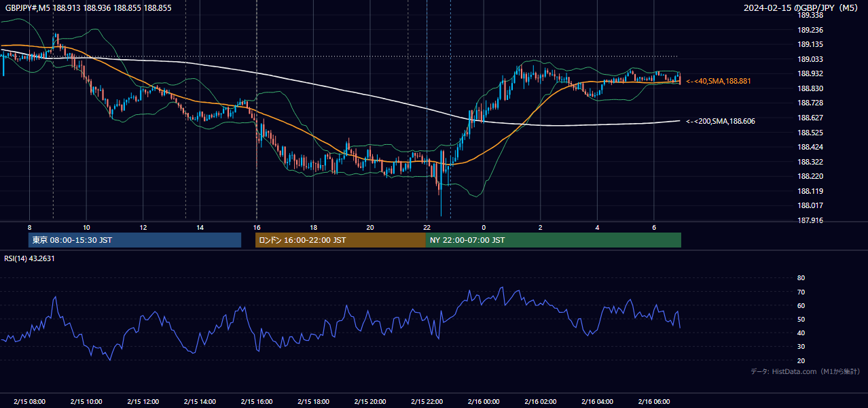Click hour tick 2 under price chart
The height and width of the screenshot is (408, 868).
click(540, 227)
